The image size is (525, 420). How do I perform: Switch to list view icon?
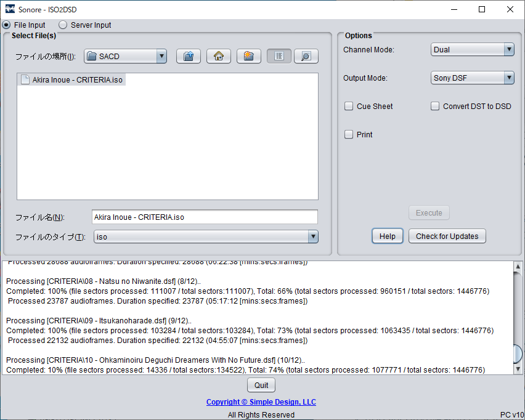[x=279, y=56]
